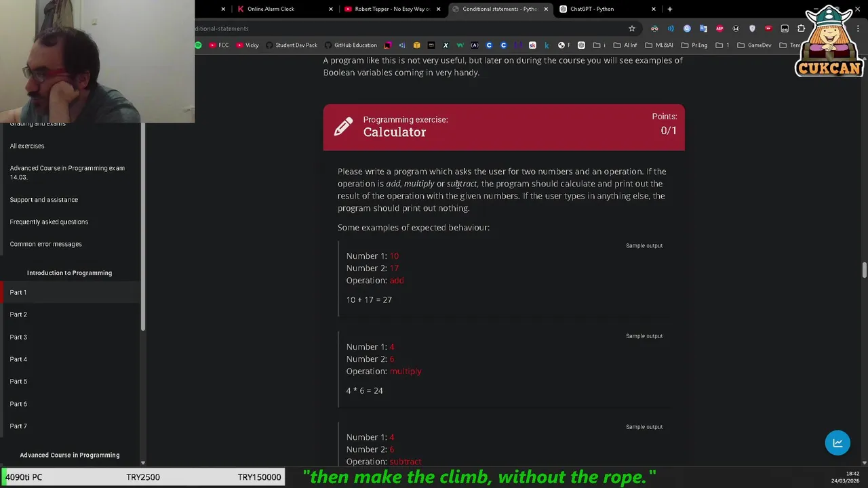Viewport: 868px width, 488px height.
Task: Click the grey shield extension icon
Action: pos(752,28)
